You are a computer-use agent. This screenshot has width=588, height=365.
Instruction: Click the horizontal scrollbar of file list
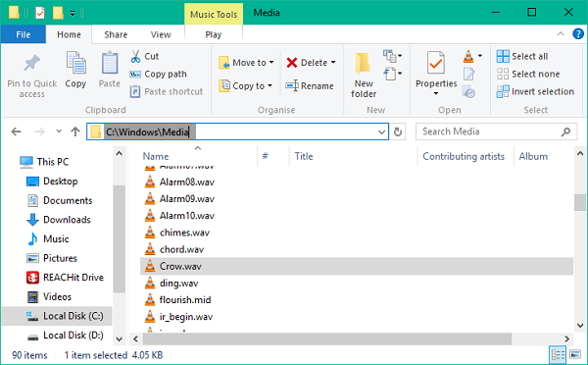pos(326,339)
